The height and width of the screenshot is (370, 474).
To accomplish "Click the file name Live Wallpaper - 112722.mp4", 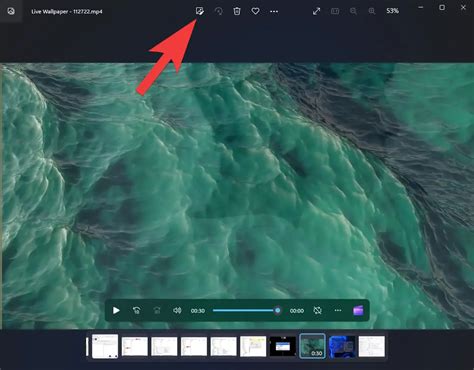I will [67, 12].
